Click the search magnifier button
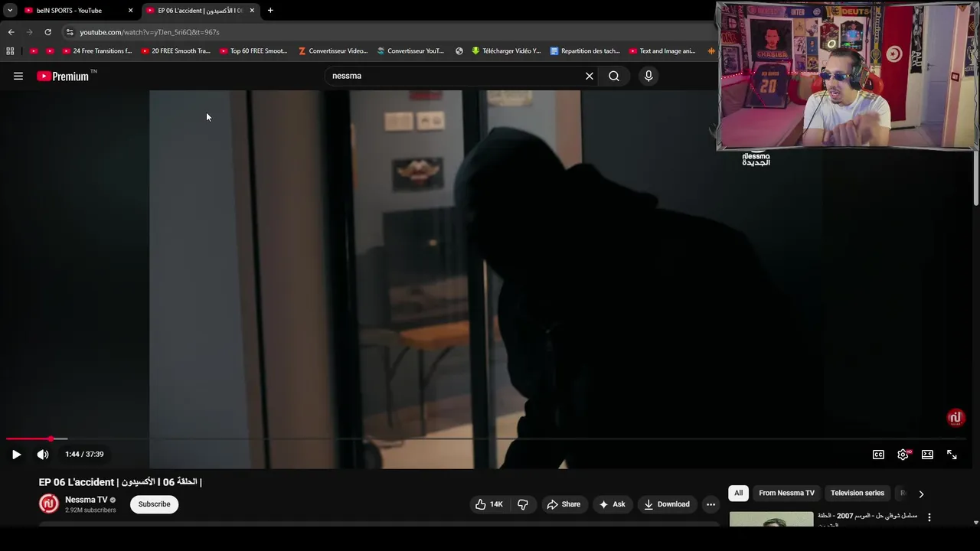 click(614, 76)
